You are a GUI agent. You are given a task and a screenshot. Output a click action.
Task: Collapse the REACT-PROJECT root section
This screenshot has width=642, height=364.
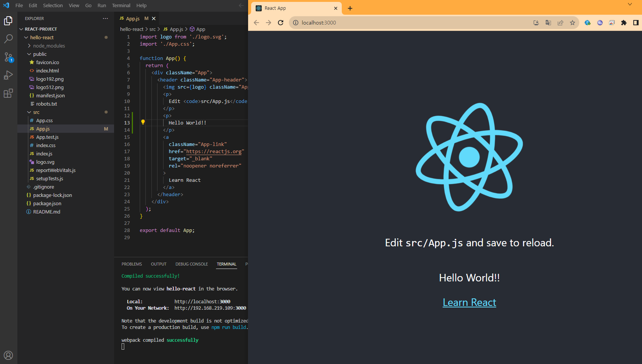(x=21, y=29)
